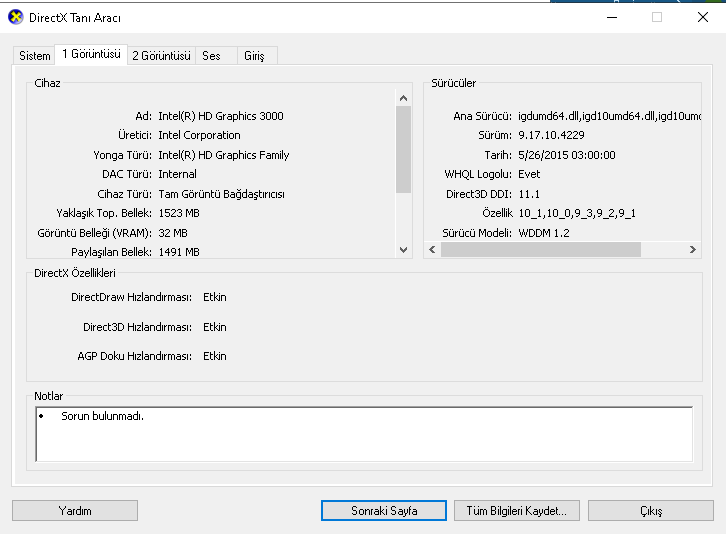The width and height of the screenshot is (726, 534).
Task: Click inside the Notlar text box
Action: point(364,434)
